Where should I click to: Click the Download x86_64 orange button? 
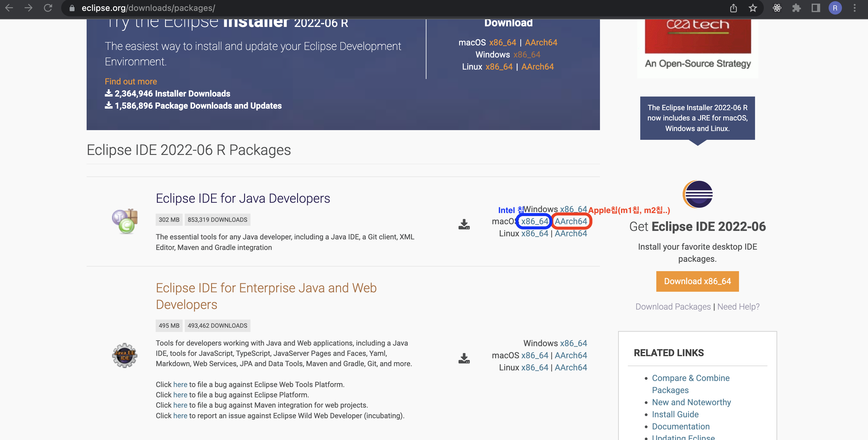tap(697, 281)
